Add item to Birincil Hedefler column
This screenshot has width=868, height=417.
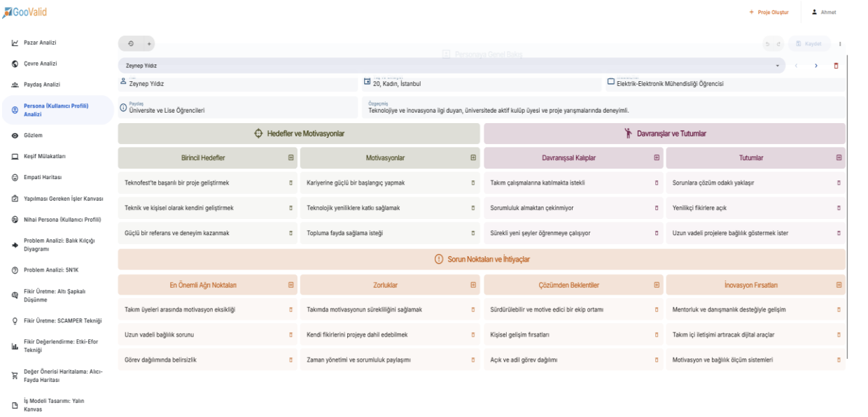(x=290, y=158)
